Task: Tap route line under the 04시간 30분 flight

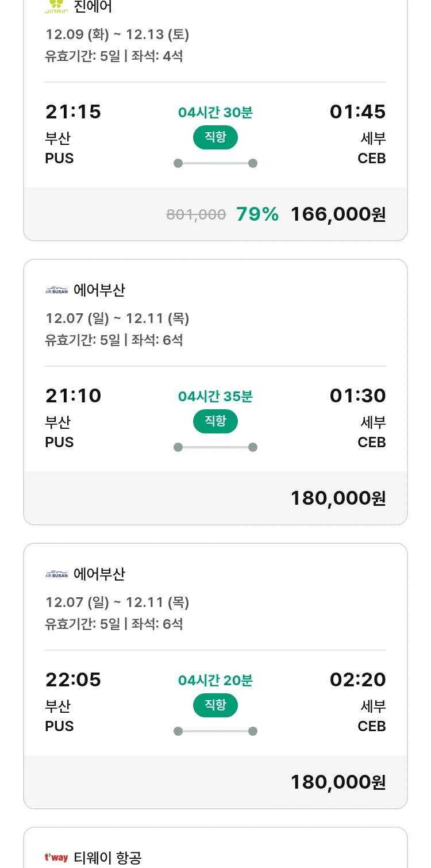Action: coord(215,163)
